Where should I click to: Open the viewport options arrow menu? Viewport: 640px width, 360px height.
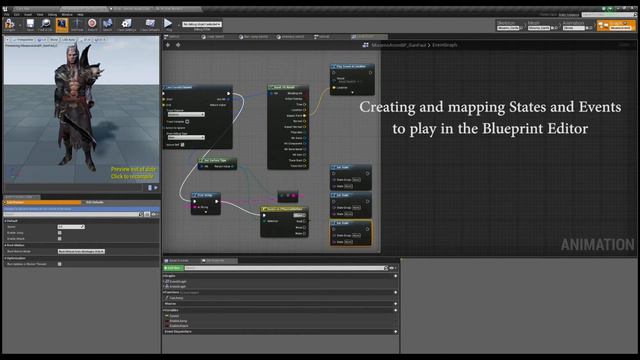click(8, 40)
